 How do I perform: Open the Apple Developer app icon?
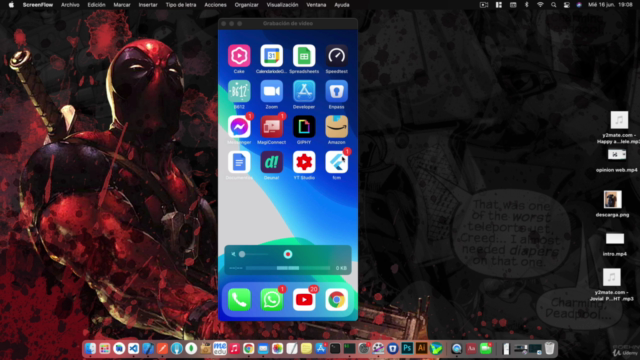pyautogui.click(x=304, y=91)
